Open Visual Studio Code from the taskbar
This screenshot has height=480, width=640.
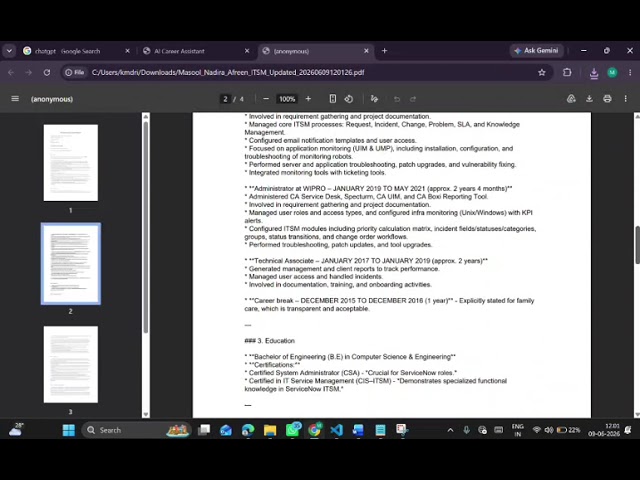point(336,430)
